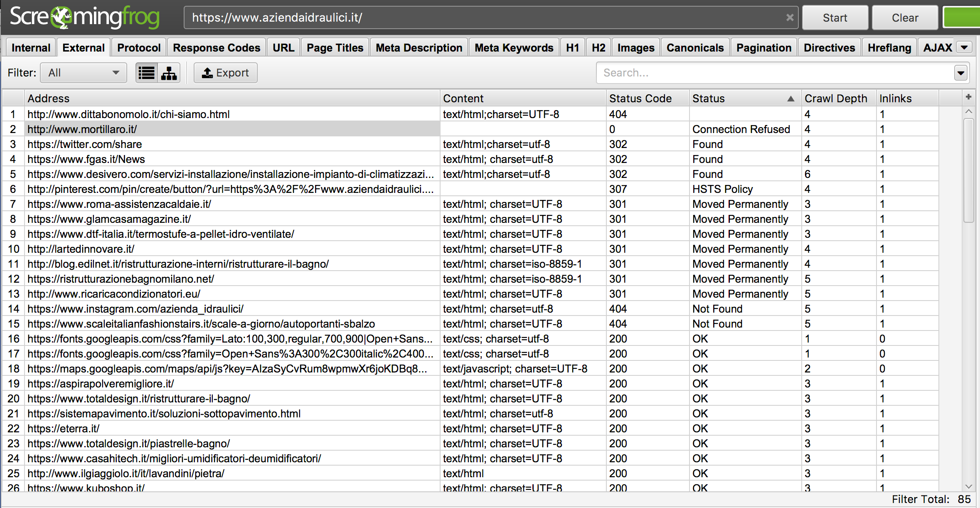980x508 pixels.
Task: Sort by the Inlinks column header
Action: (x=908, y=99)
